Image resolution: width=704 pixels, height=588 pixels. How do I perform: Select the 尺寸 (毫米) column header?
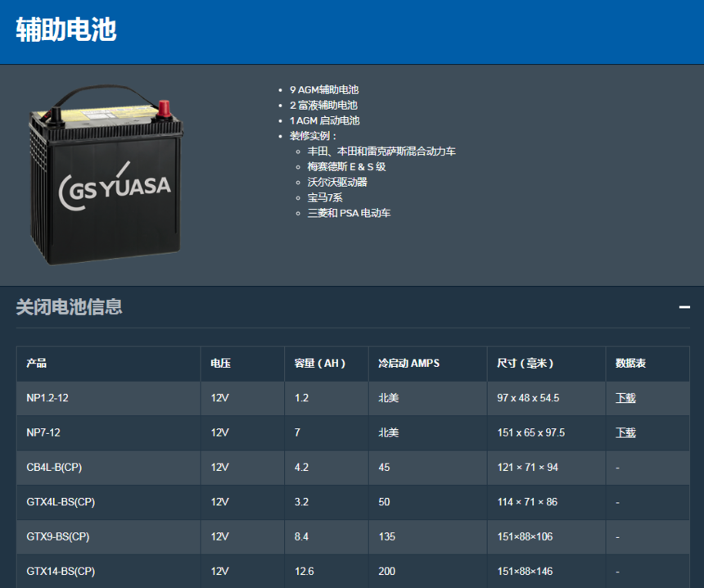(546, 364)
